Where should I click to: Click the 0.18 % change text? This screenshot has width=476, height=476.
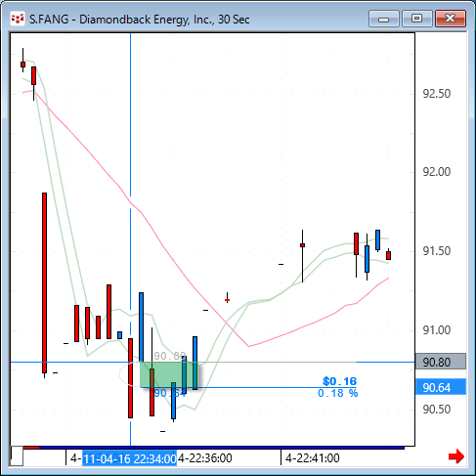tap(337, 393)
